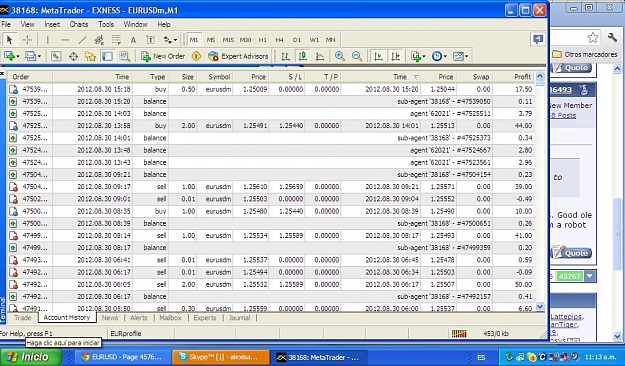Click the top Quote button in browser
The width and height of the screenshot is (625, 366).
point(571,68)
